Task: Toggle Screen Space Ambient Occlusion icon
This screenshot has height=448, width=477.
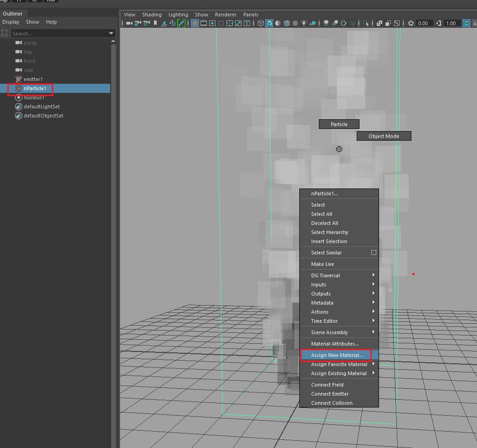Action: point(326,23)
